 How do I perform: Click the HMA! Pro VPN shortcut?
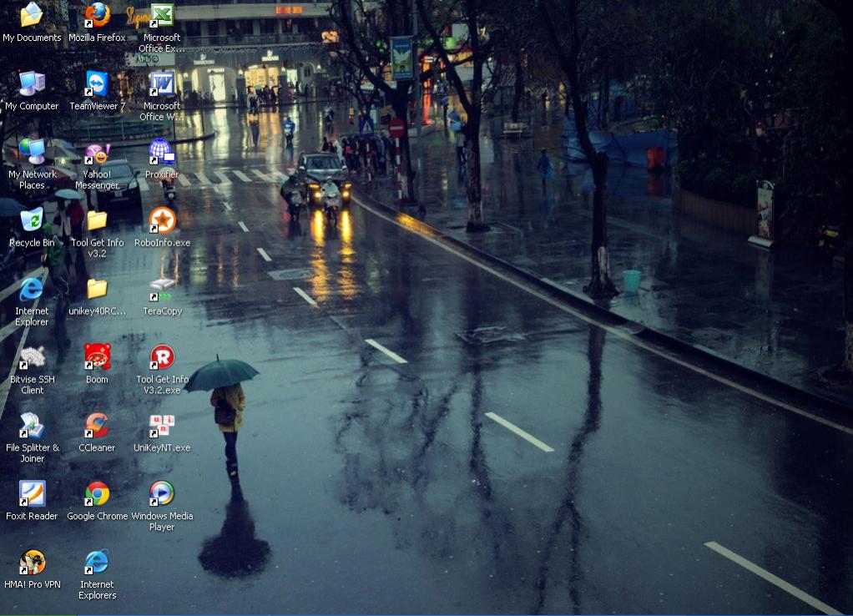click(32, 563)
